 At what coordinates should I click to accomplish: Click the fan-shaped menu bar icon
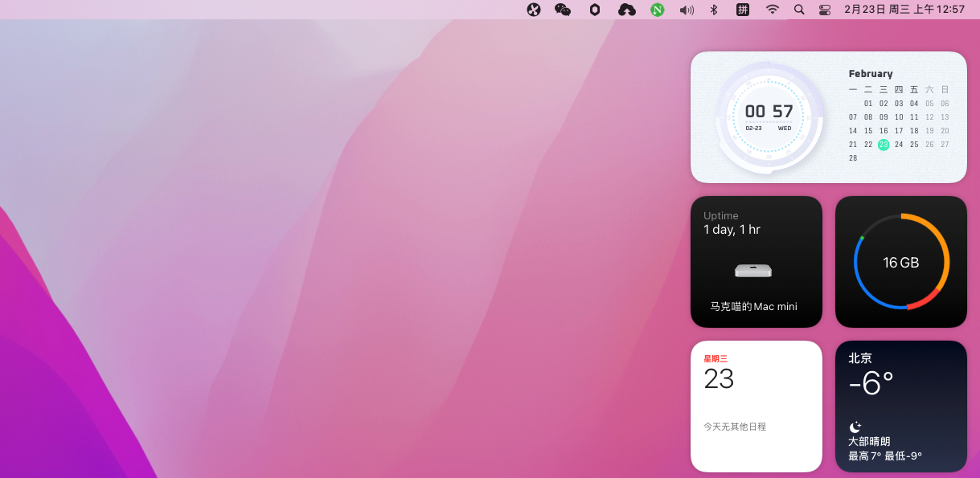click(534, 10)
